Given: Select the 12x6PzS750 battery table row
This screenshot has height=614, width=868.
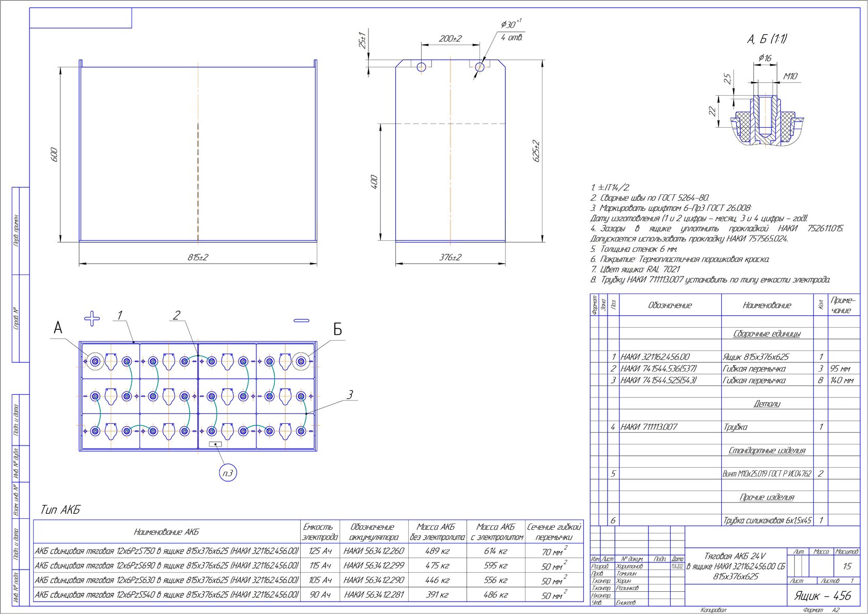Looking at the screenshot, I should [x=308, y=550].
